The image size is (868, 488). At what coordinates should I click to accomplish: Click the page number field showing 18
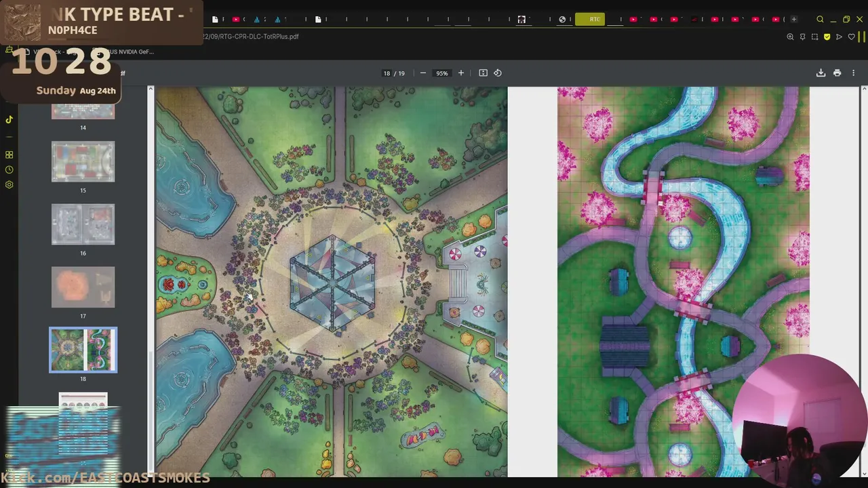click(x=387, y=73)
